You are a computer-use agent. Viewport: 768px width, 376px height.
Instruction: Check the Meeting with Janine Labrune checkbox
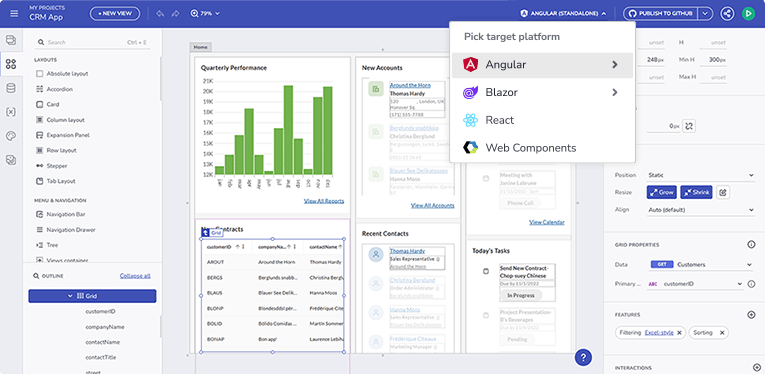tap(486, 179)
